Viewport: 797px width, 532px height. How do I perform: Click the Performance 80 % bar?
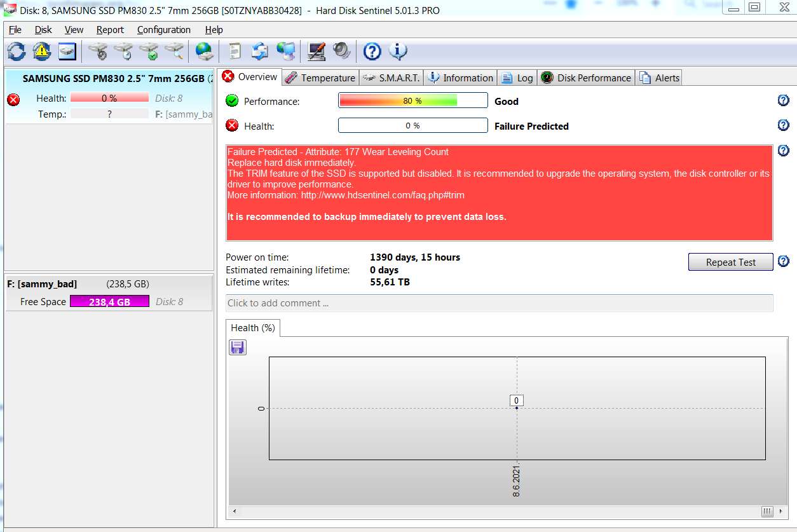click(412, 100)
